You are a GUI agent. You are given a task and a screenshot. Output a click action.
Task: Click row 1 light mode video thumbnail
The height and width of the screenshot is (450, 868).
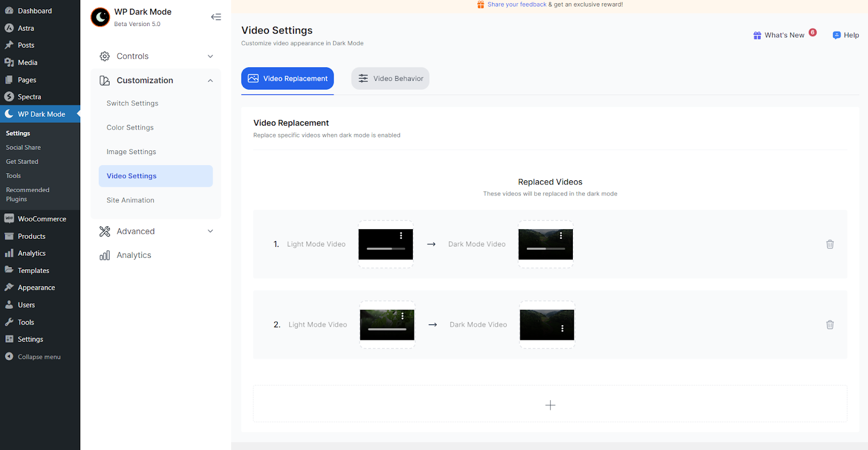tap(386, 244)
